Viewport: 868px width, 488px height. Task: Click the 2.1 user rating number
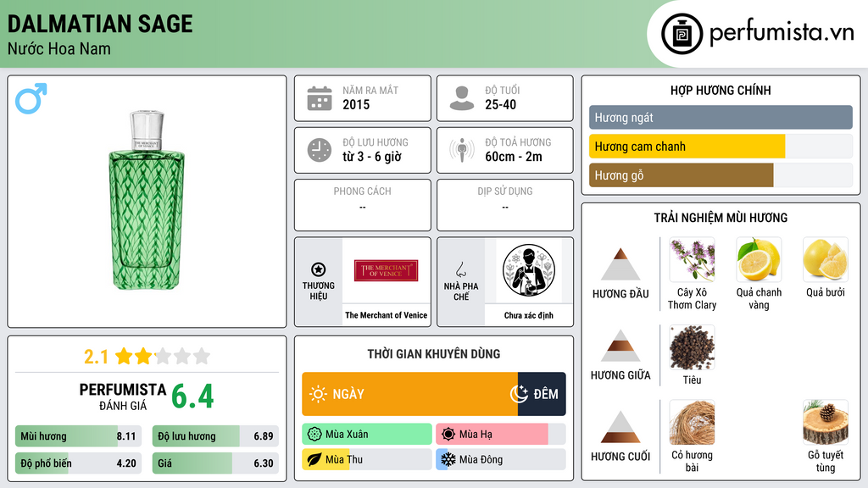pyautogui.click(x=96, y=357)
